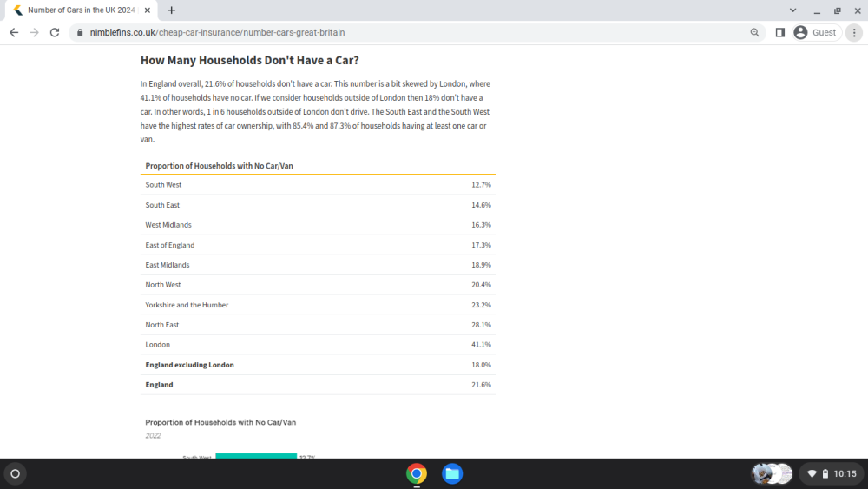Expand the tab search dropdown arrow
This screenshot has width=868, height=489.
tap(792, 10)
